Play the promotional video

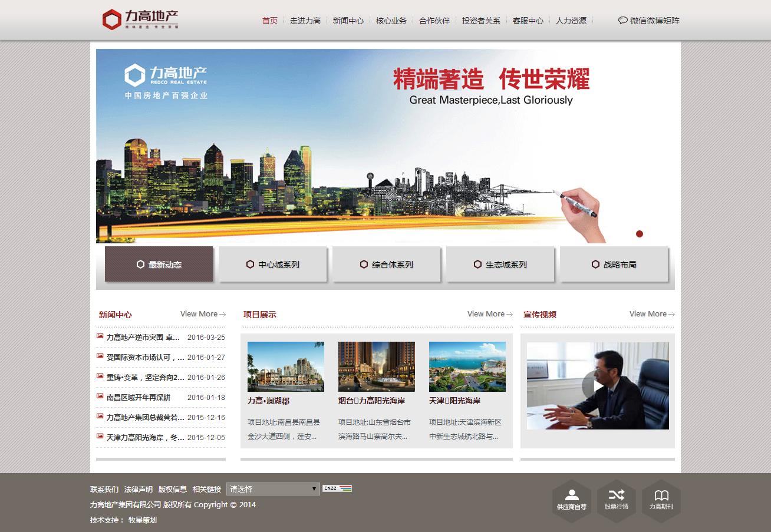click(x=597, y=386)
